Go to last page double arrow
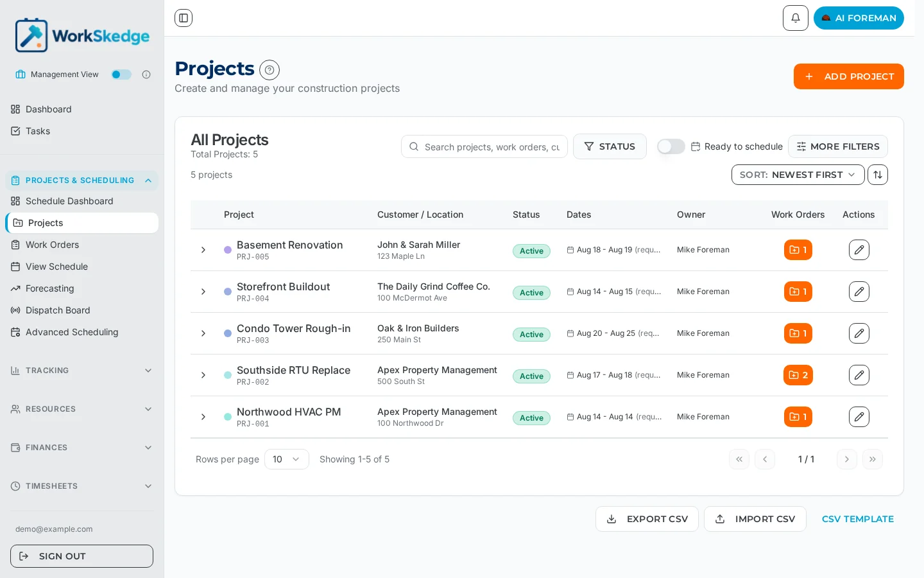The image size is (924, 578). point(873,459)
